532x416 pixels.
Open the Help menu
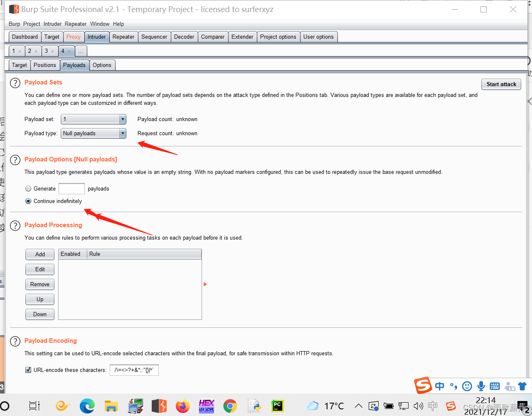tap(118, 24)
